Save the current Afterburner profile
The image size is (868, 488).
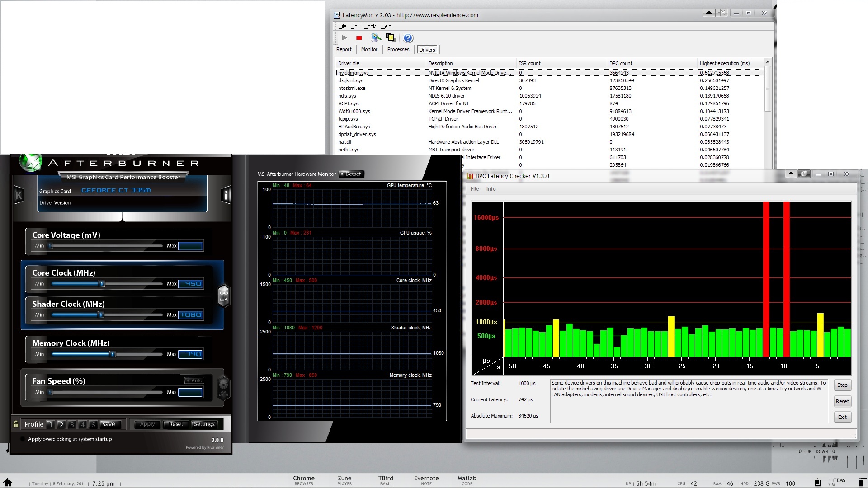click(x=108, y=424)
